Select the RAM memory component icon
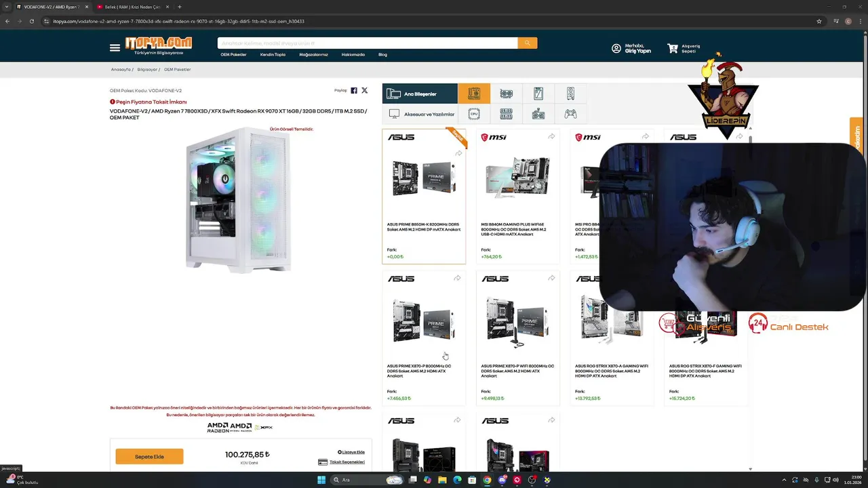Screen dimensions: 868x488 (507, 114)
